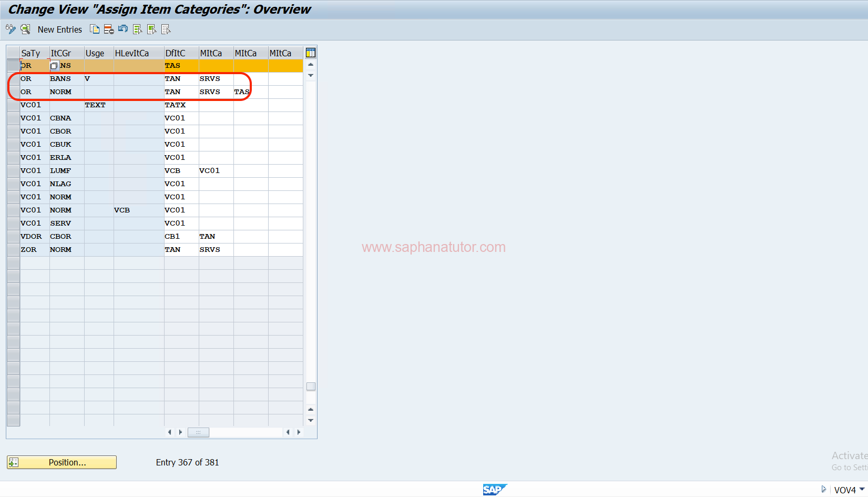
Task: Click far-right horizontal scroll right arrow
Action: pos(299,432)
